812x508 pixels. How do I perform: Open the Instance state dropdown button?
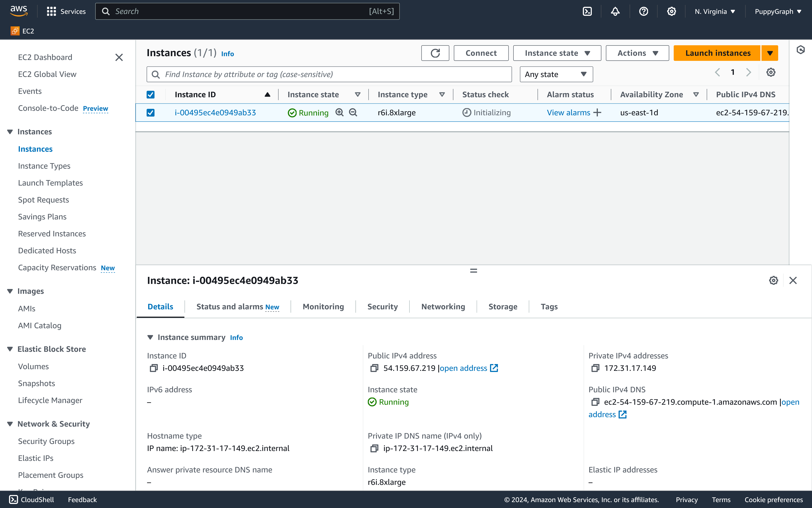(557, 53)
